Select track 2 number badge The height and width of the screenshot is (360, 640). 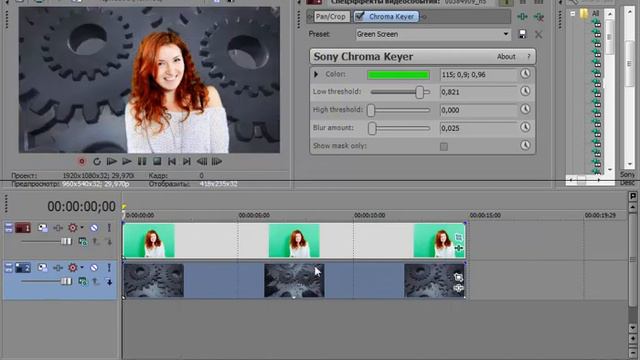23,268
